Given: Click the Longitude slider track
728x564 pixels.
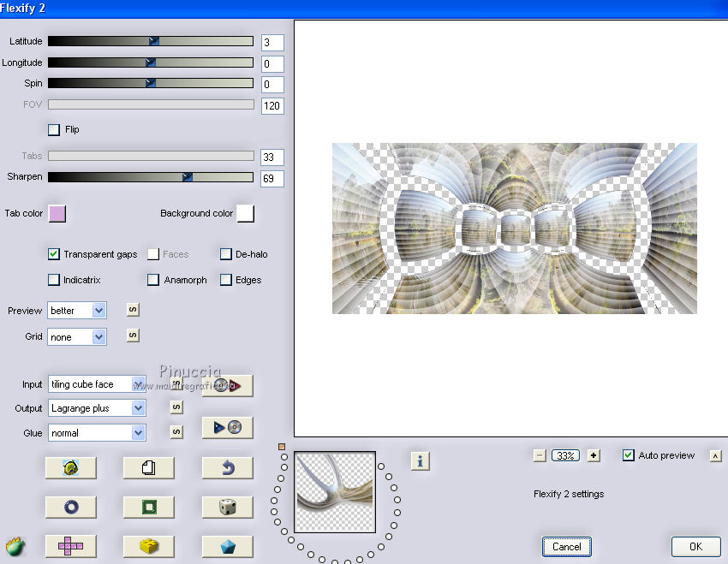Looking at the screenshot, I should [x=151, y=62].
